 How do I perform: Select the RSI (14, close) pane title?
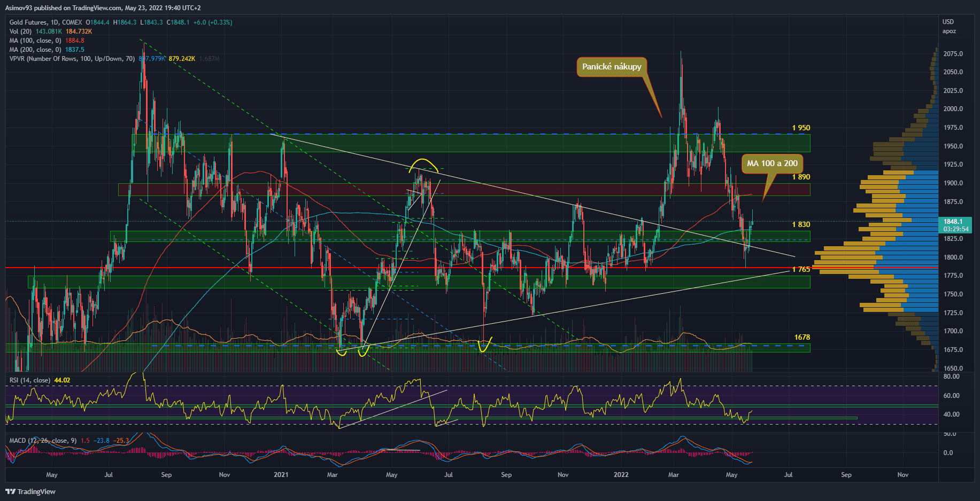(x=30, y=380)
